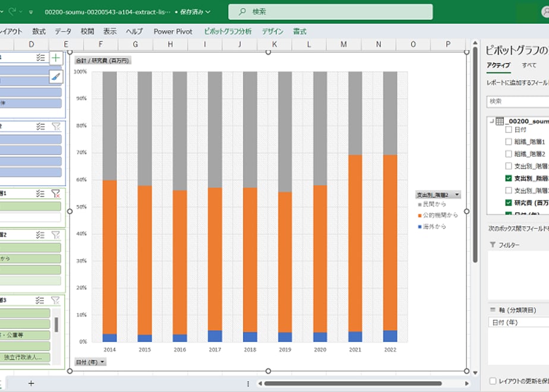
Task: Clear the filter on the 階層2 green slicer
Action: tap(56, 235)
